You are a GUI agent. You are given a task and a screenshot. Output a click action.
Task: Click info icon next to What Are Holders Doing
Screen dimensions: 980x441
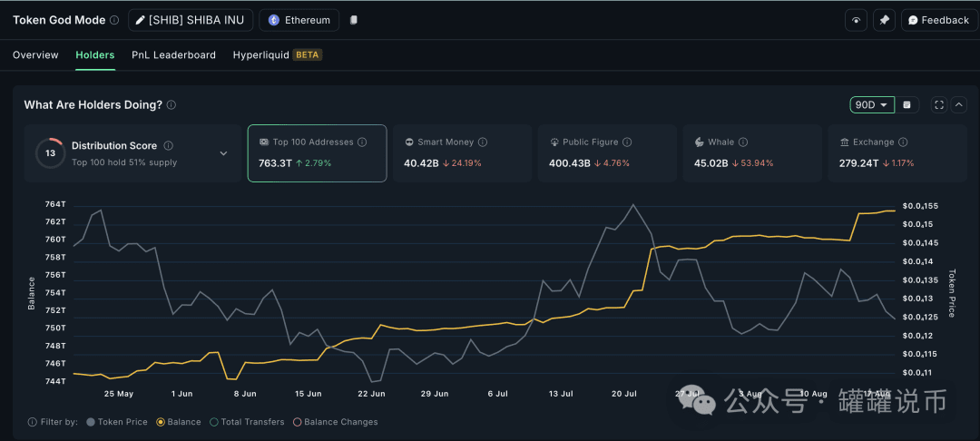point(171,105)
